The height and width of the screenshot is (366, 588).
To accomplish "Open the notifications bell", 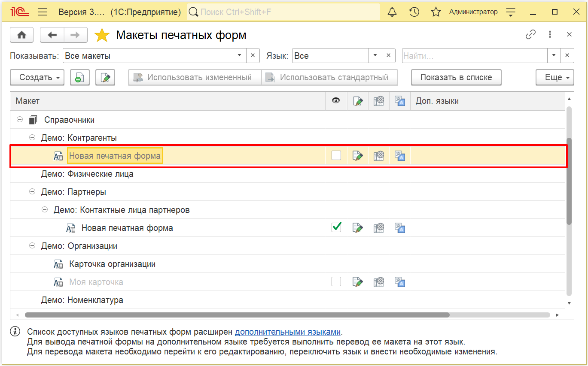I will click(392, 12).
